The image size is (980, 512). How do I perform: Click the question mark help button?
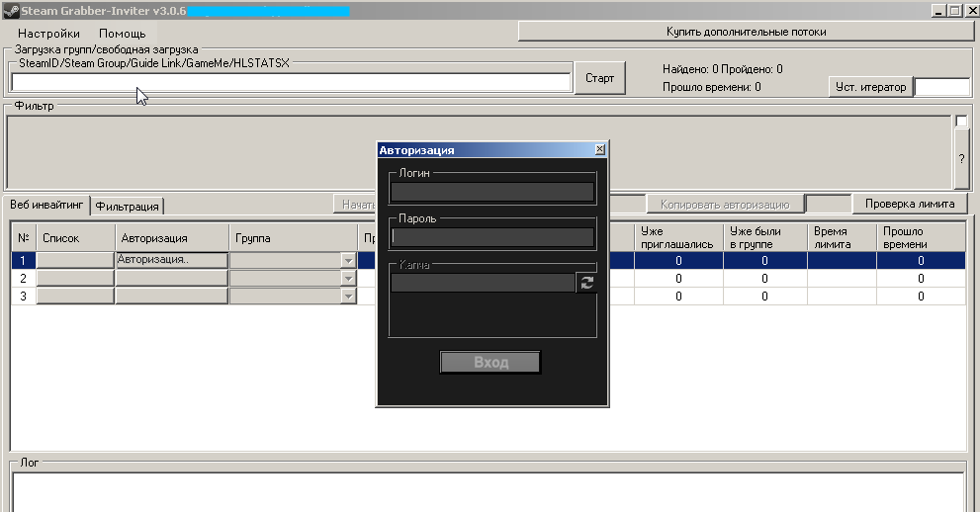pos(961,158)
